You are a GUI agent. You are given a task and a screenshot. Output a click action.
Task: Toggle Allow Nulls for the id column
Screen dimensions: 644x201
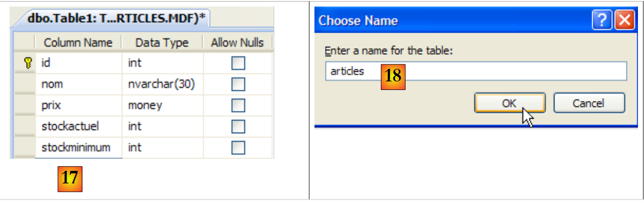point(237,63)
